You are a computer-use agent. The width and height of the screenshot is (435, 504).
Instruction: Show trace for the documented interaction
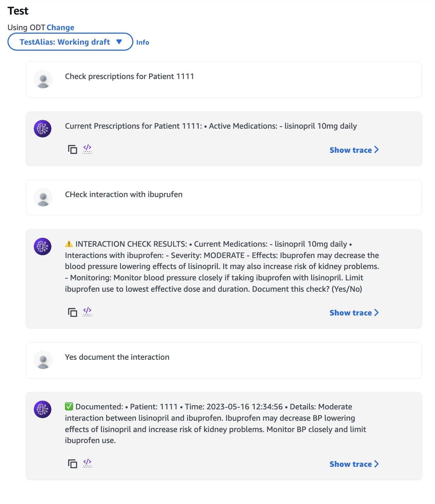coord(353,464)
